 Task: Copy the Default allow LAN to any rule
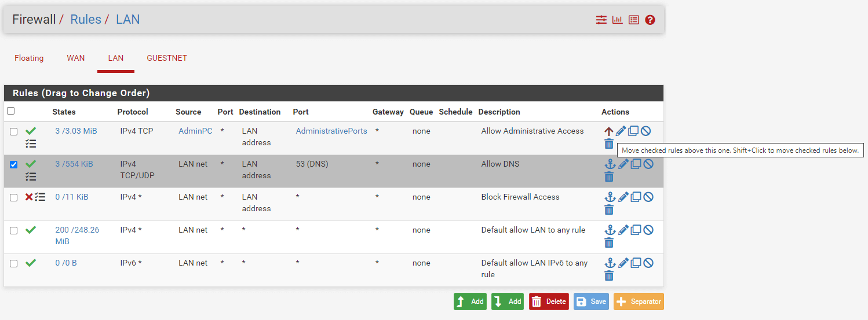pyautogui.click(x=636, y=230)
